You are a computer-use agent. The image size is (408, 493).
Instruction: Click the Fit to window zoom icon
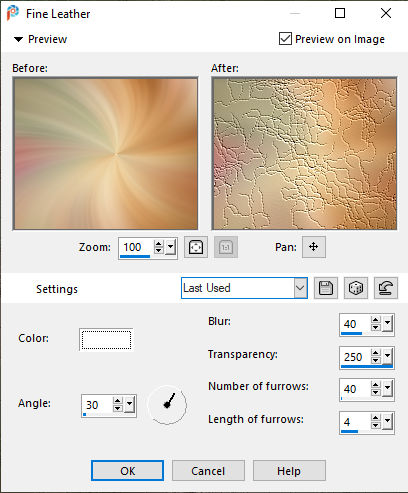tap(196, 247)
